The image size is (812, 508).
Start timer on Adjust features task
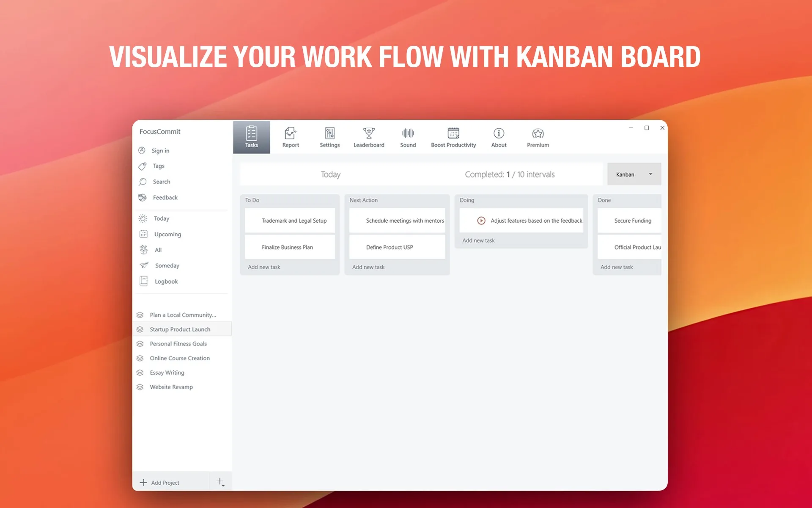tap(481, 221)
